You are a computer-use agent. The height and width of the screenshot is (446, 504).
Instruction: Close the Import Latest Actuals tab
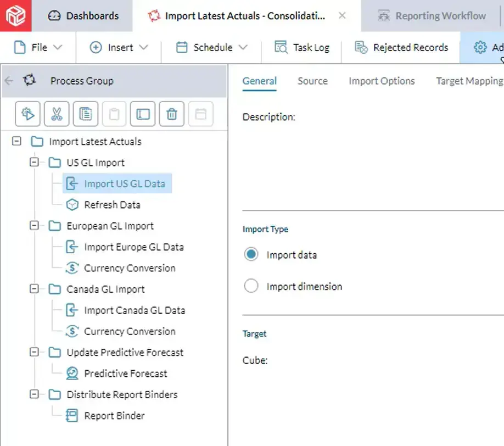[x=342, y=15]
